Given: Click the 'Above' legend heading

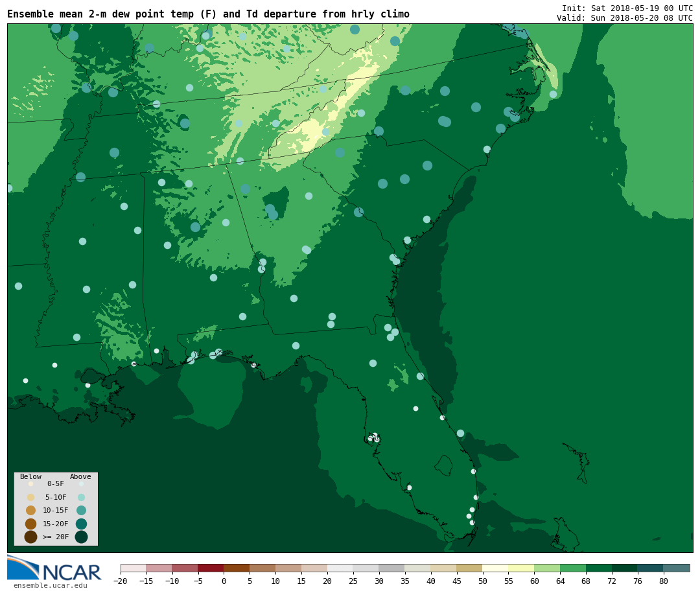Looking at the screenshot, I should click(80, 476).
